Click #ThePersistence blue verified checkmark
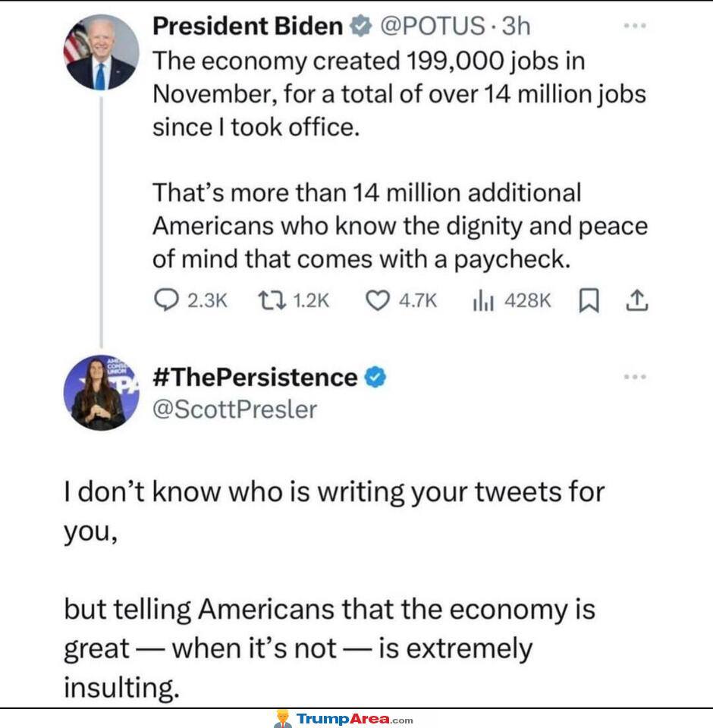713x728 pixels. pos(375,377)
